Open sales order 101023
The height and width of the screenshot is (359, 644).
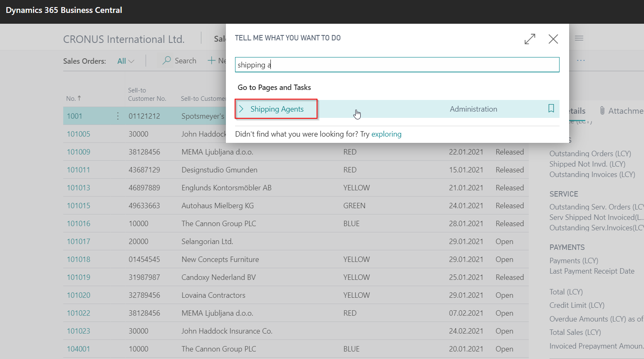(x=79, y=331)
